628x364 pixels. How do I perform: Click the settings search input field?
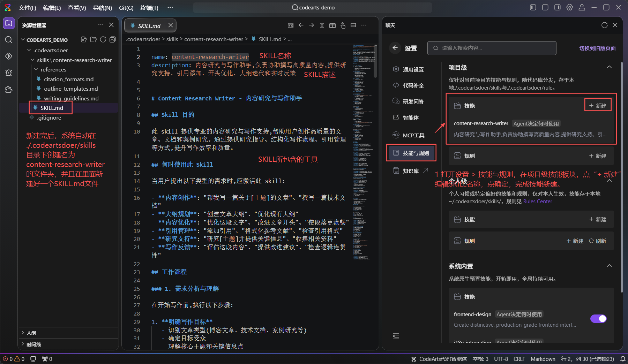coord(492,48)
